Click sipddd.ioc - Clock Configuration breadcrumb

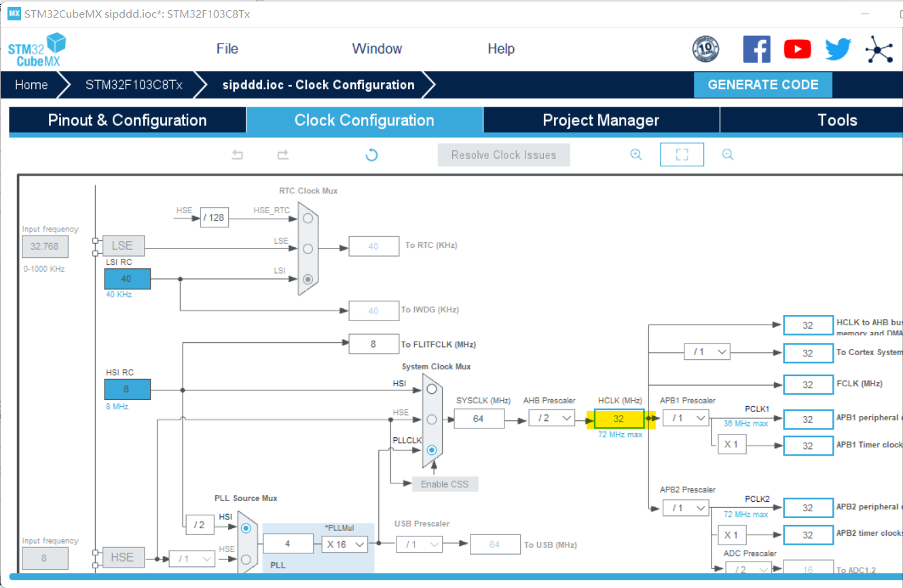click(x=318, y=85)
